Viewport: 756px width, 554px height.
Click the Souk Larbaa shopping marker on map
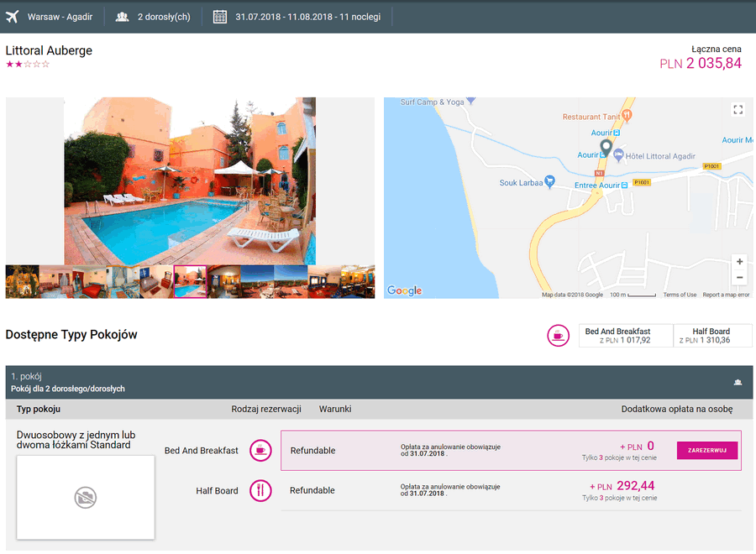pyautogui.click(x=549, y=181)
